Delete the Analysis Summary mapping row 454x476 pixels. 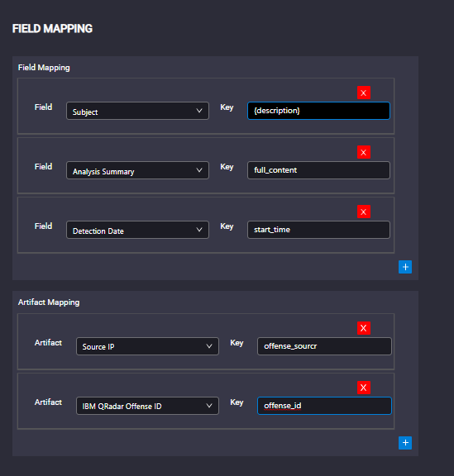click(x=363, y=152)
